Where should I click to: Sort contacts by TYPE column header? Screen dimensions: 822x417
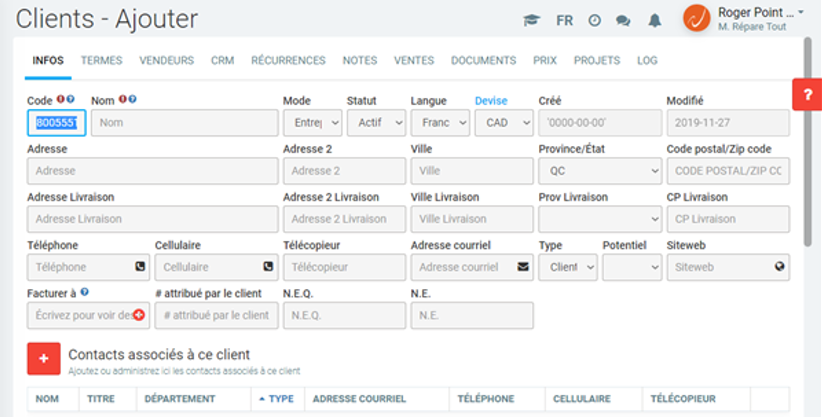coord(275,399)
